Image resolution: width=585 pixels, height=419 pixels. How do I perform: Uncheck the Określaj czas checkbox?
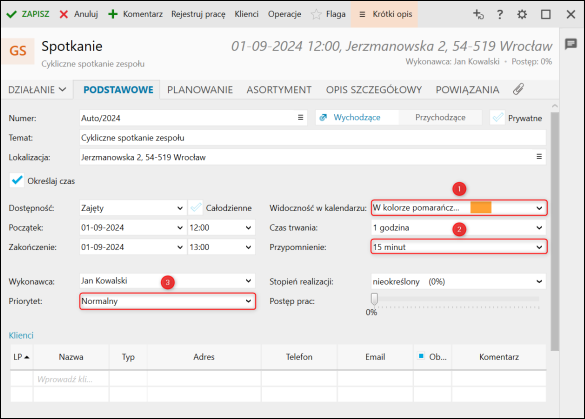point(17,181)
